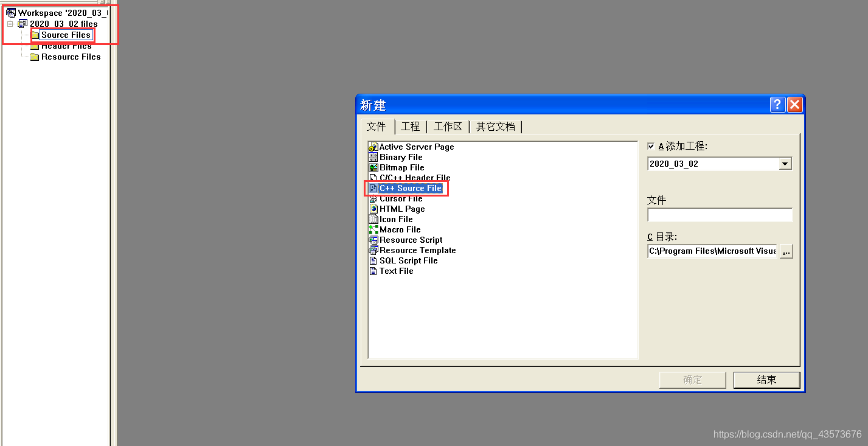
Task: Click the 文件 name input field
Action: (x=720, y=215)
